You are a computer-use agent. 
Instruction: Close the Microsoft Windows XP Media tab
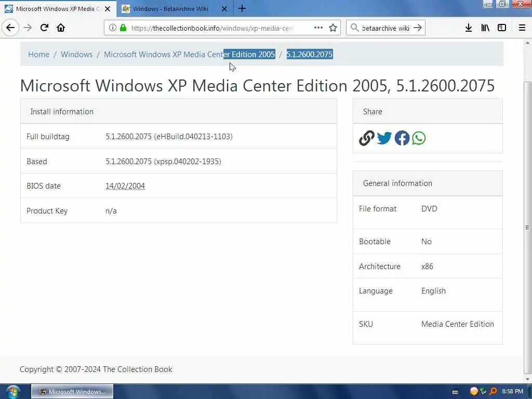click(x=108, y=9)
